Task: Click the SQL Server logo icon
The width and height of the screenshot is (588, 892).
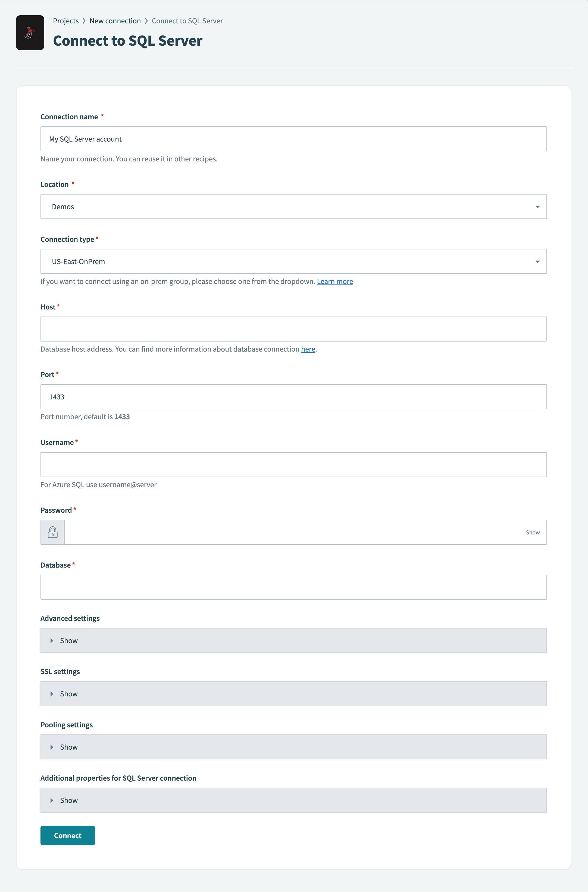Action: 30,33
